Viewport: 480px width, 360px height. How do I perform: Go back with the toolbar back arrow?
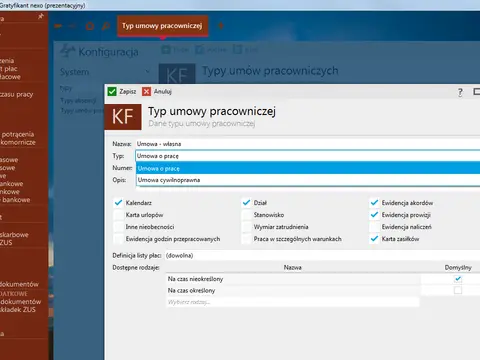tap(58, 26)
